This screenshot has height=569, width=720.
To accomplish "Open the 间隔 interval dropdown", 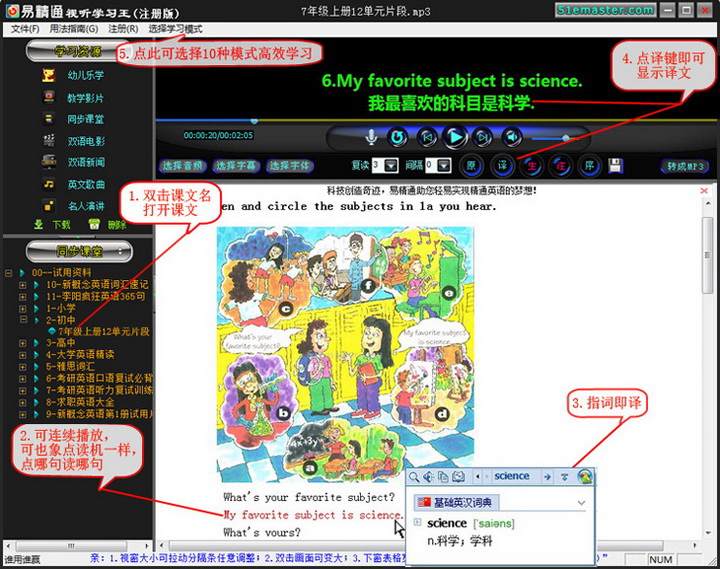I will click(x=444, y=165).
